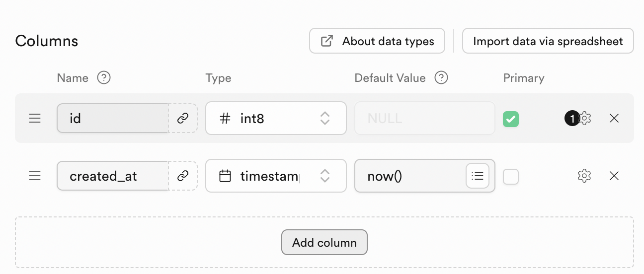Open the timestamp type dropdown
This screenshot has width=644, height=274.
(276, 176)
